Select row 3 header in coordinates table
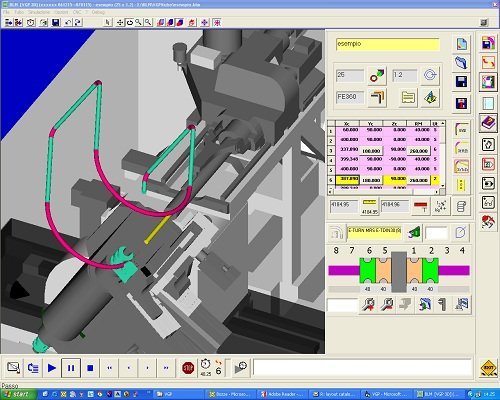This screenshot has width=500, height=400. 331,151
